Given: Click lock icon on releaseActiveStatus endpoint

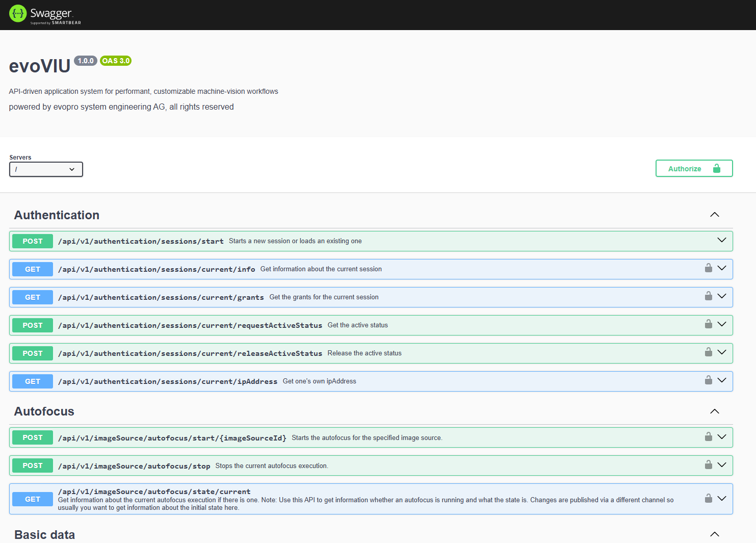Looking at the screenshot, I should coord(708,352).
